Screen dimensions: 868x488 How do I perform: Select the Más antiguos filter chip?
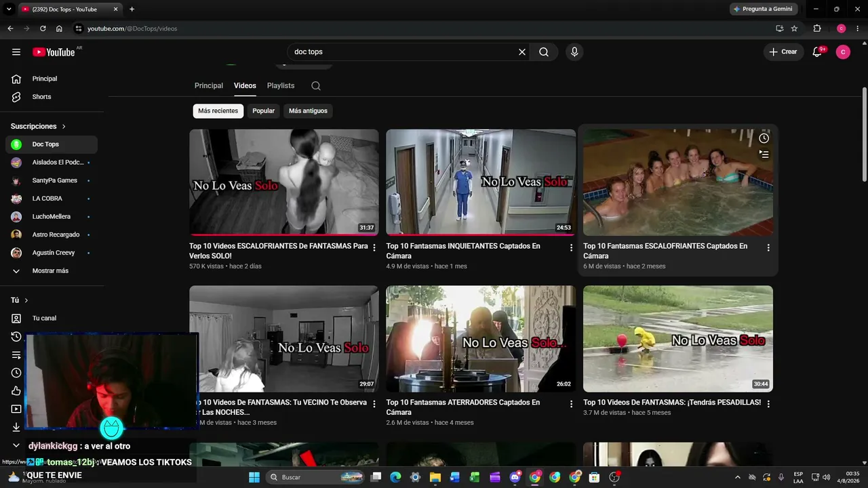click(x=308, y=111)
